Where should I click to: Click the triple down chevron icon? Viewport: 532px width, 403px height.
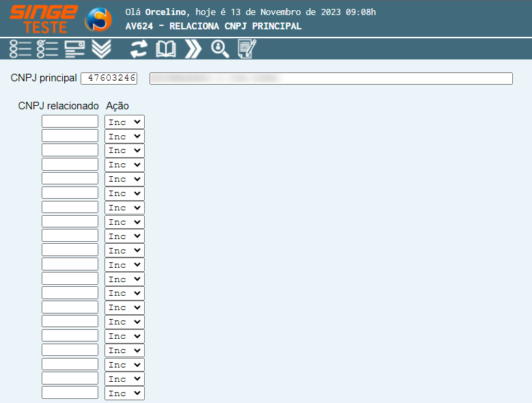(101, 48)
